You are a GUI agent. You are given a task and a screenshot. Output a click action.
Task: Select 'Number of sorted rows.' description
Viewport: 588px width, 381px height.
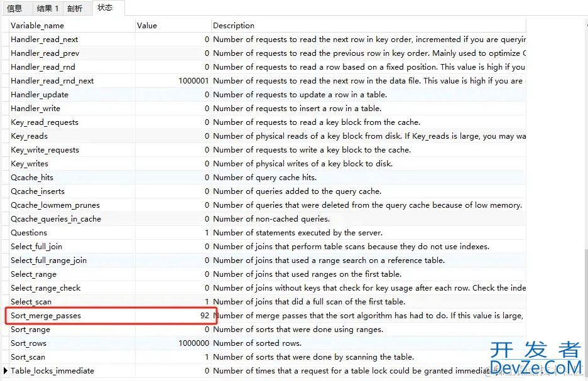[x=258, y=343]
